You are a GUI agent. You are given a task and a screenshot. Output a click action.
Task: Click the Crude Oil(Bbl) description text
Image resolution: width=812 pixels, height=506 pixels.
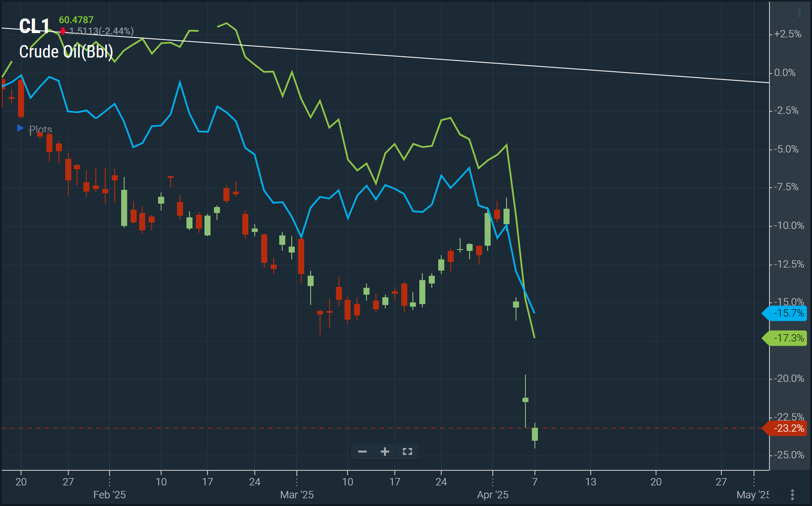pyautogui.click(x=66, y=52)
